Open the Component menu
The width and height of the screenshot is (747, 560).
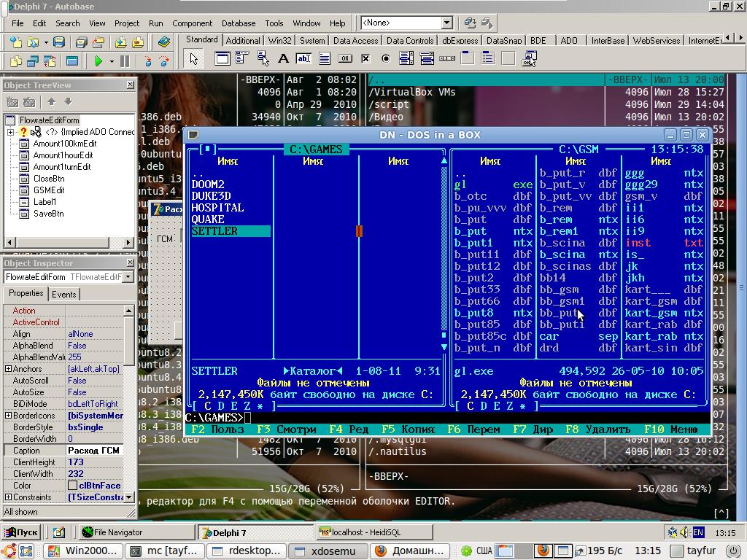(192, 23)
